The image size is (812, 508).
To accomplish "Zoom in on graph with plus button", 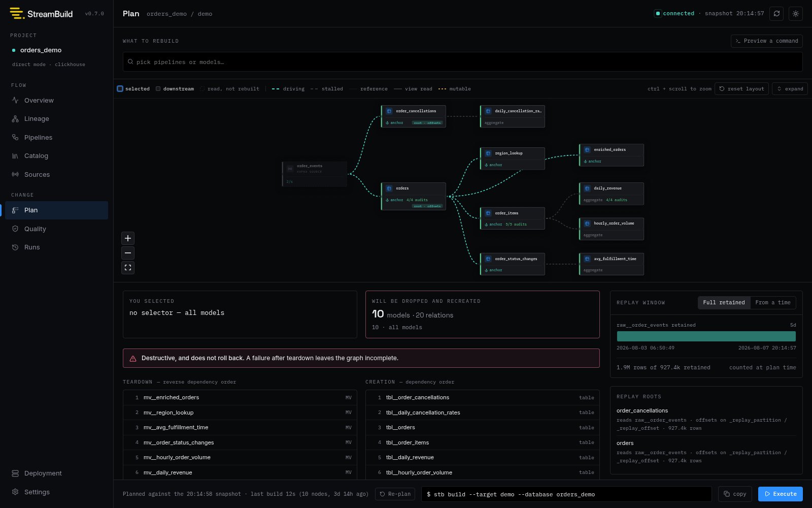I will (x=128, y=238).
